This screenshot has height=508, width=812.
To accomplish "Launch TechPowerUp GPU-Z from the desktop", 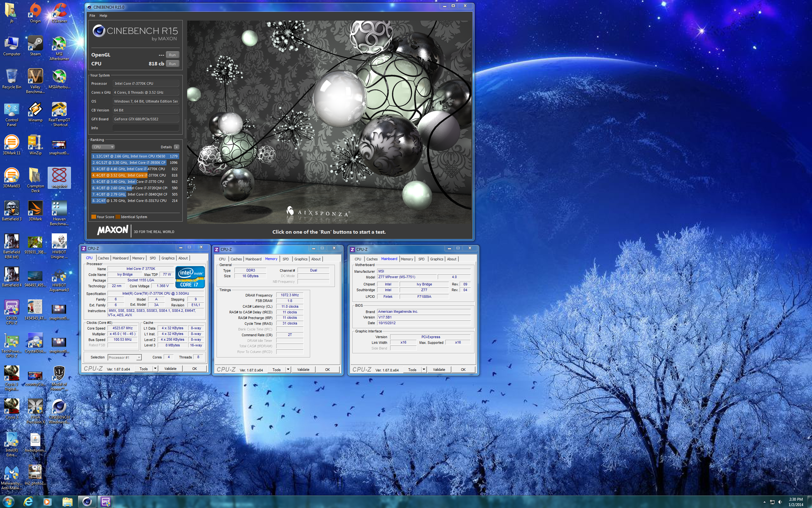I will tap(12, 345).
